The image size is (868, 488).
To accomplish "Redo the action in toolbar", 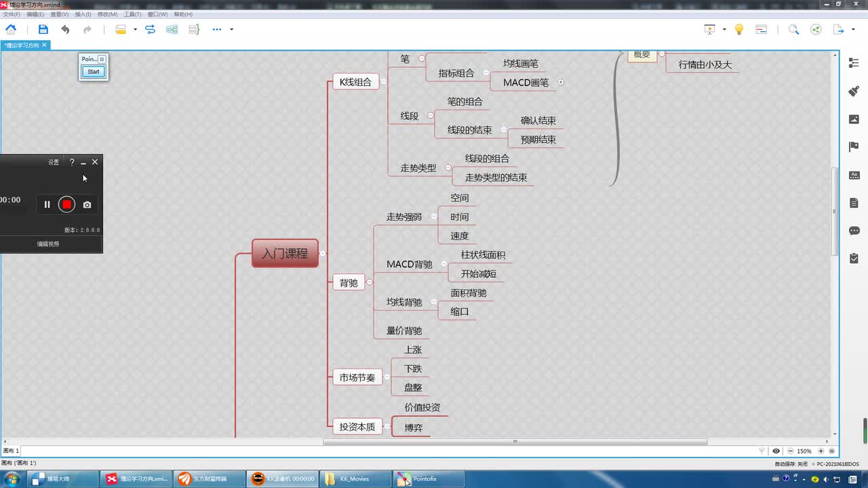I will click(87, 29).
